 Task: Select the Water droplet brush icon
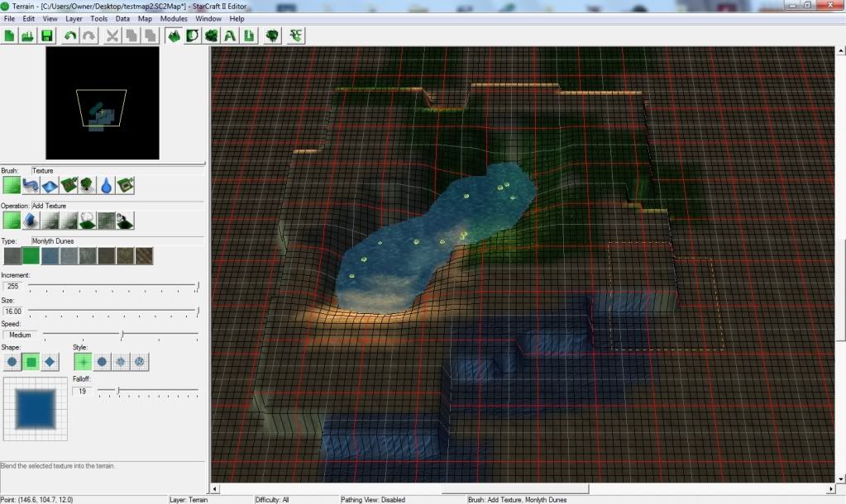107,185
